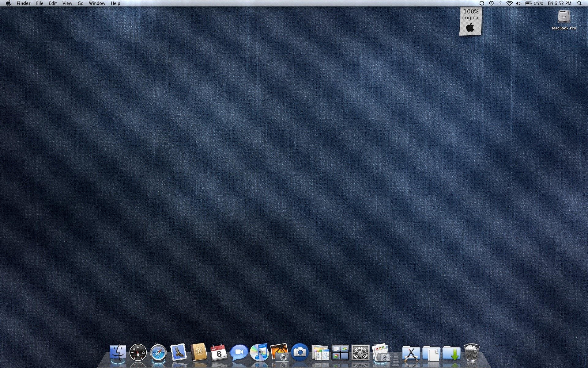Open the Applications folder stack
The width and height of the screenshot is (588, 368).
coord(411,353)
